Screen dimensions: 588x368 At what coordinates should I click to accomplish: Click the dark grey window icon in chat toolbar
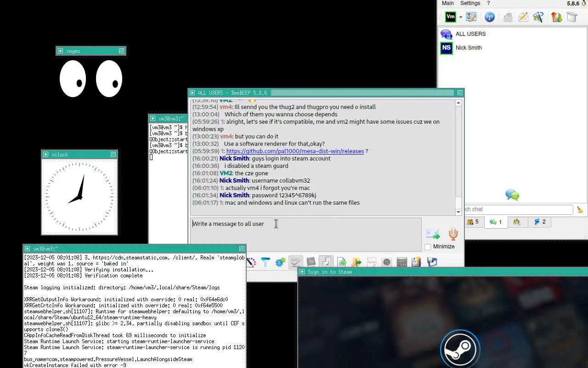click(x=401, y=262)
